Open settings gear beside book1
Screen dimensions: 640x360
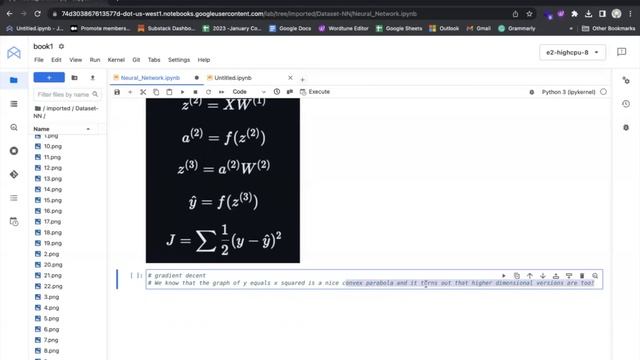tap(61, 46)
